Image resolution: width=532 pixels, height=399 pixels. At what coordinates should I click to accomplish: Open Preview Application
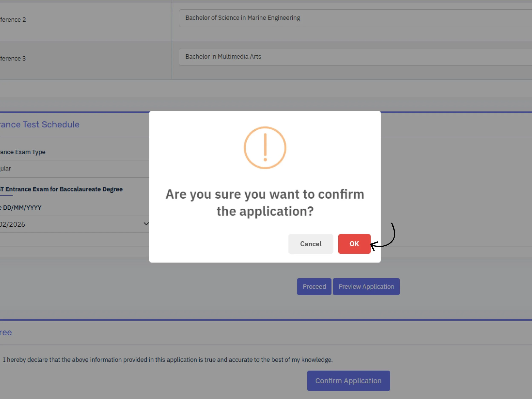click(366, 286)
